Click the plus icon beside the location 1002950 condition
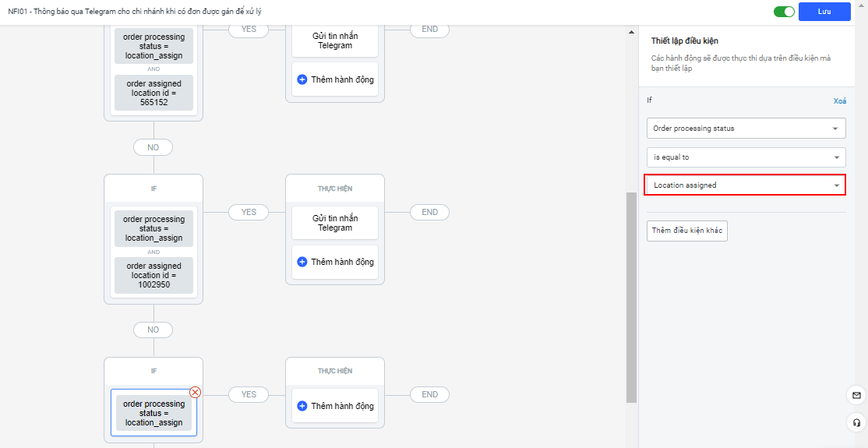The height and width of the screenshot is (448, 868). (302, 262)
